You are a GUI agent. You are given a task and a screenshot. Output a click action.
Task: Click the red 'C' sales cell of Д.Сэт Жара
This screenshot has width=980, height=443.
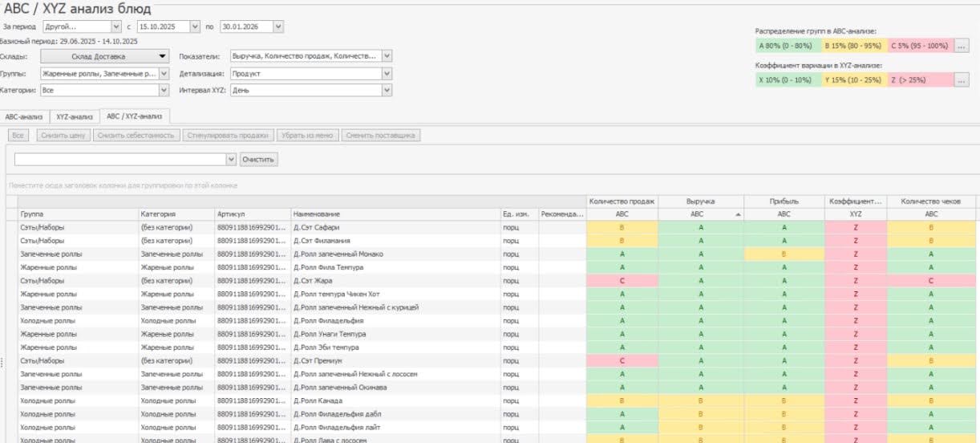622,281
